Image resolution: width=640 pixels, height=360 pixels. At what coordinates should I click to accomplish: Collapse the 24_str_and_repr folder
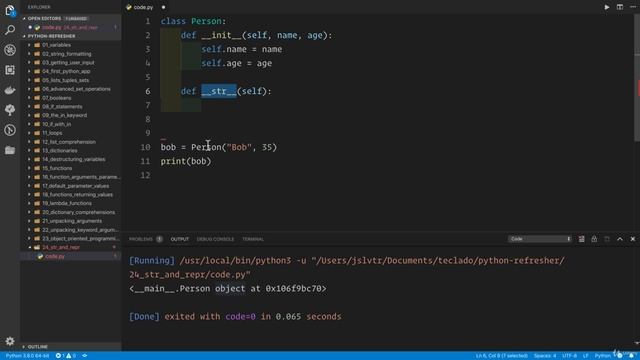click(x=61, y=247)
